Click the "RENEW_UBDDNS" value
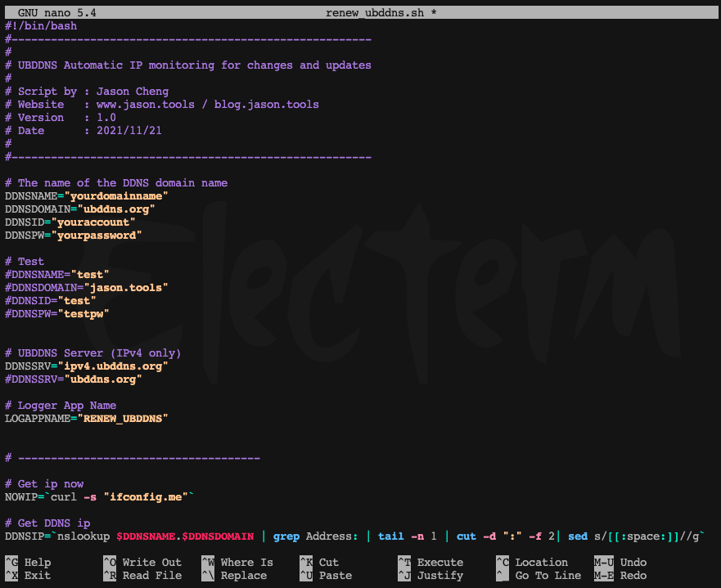The height and width of the screenshot is (588, 721). (123, 419)
